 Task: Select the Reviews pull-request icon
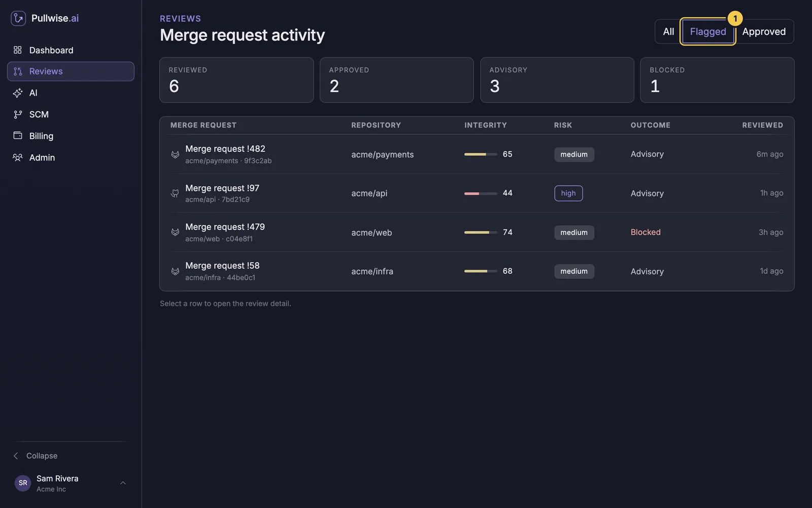click(x=18, y=72)
